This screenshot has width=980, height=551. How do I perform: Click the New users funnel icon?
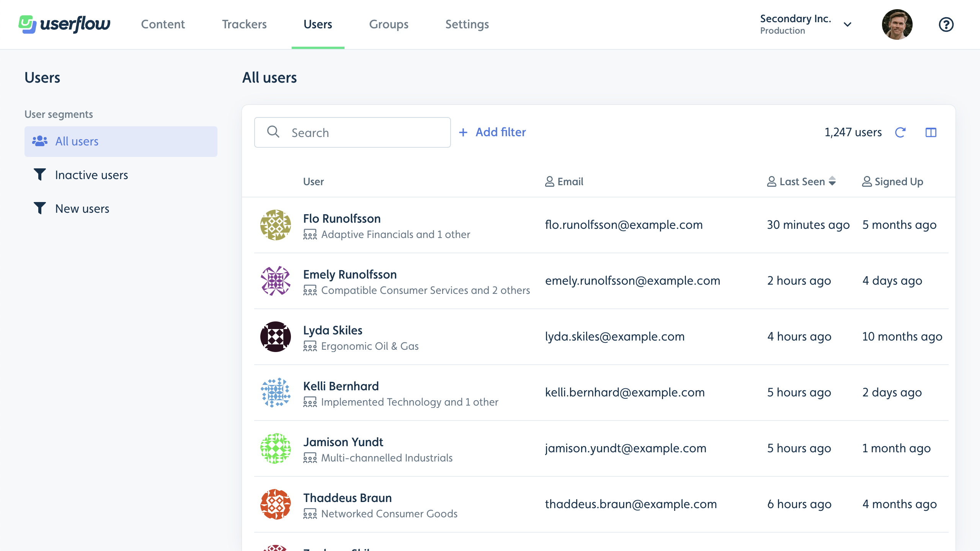point(40,208)
